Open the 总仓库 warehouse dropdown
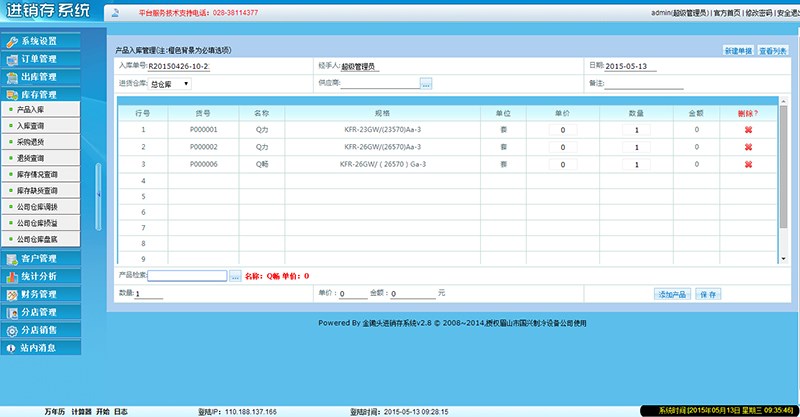 (x=170, y=84)
